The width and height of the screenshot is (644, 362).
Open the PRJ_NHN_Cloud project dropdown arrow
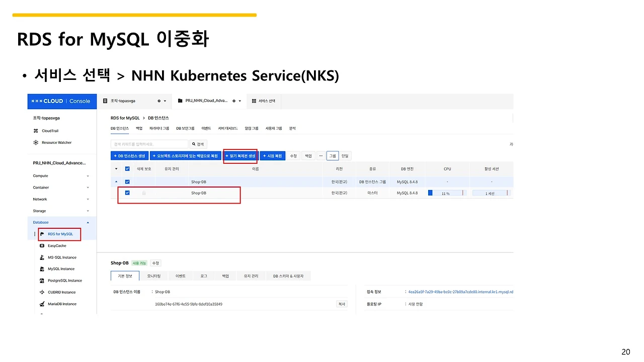[x=240, y=101]
